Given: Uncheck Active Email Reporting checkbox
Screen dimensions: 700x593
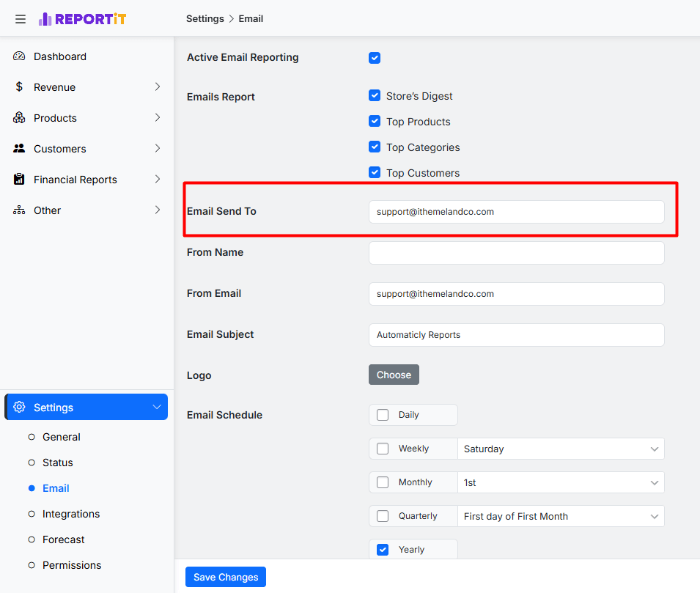Looking at the screenshot, I should [375, 58].
